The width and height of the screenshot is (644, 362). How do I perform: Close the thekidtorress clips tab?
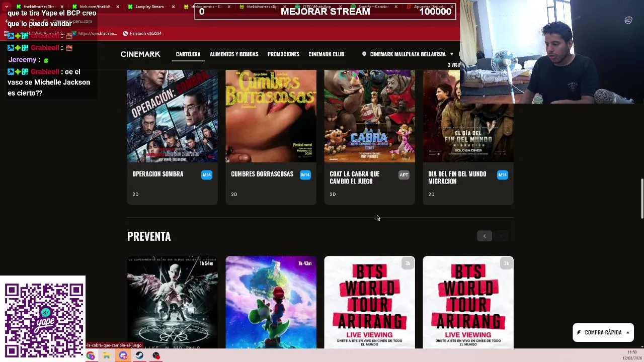pos(285,7)
